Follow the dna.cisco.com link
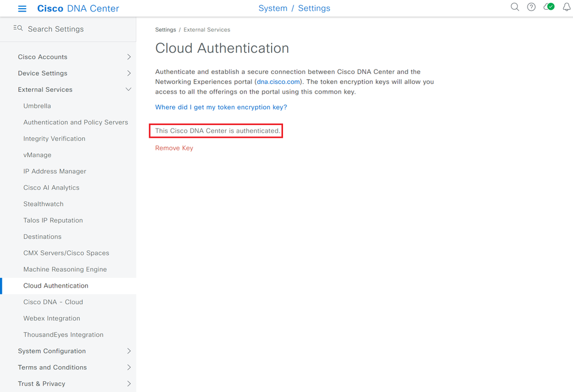 278,82
